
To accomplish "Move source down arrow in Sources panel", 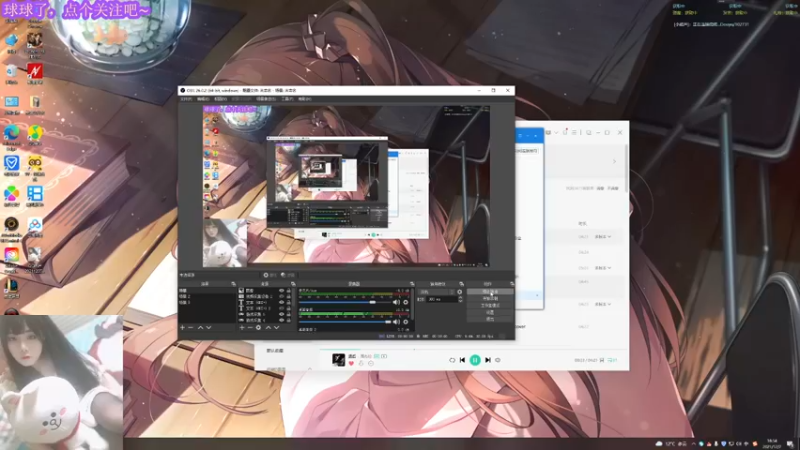I will pos(277,328).
